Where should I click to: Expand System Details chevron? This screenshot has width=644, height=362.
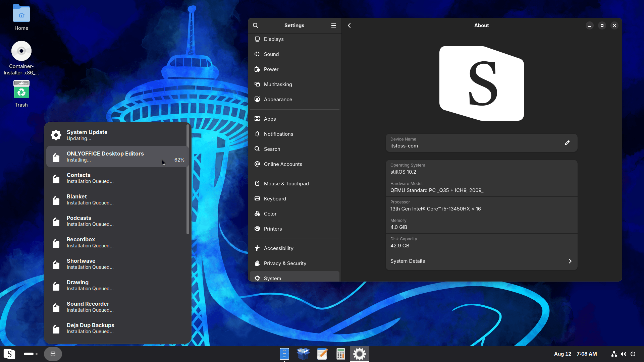pos(570,261)
